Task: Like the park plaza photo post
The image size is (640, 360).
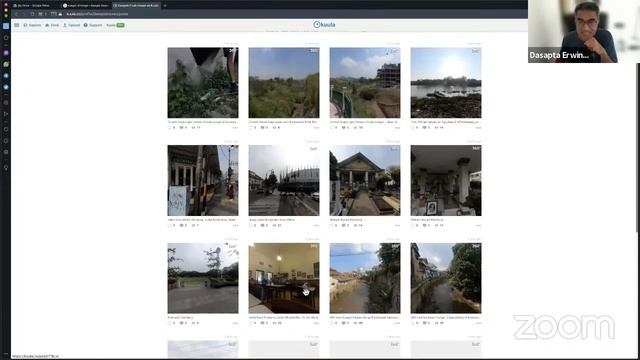Action: point(171,323)
